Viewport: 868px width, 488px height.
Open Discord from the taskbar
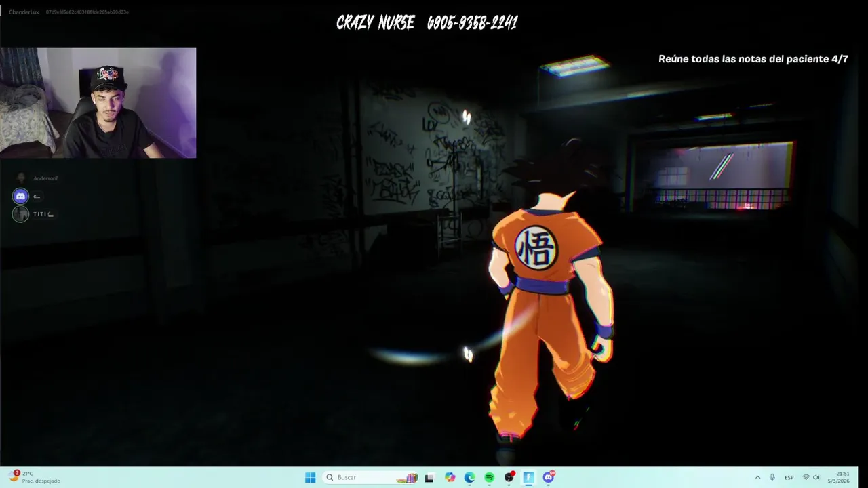(x=548, y=477)
